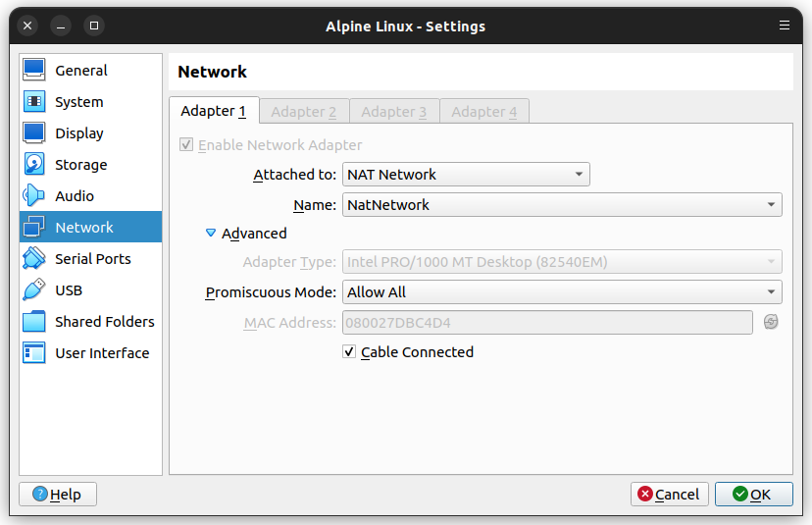Open the Attached to dropdown
This screenshot has width=812, height=525.
[466, 174]
